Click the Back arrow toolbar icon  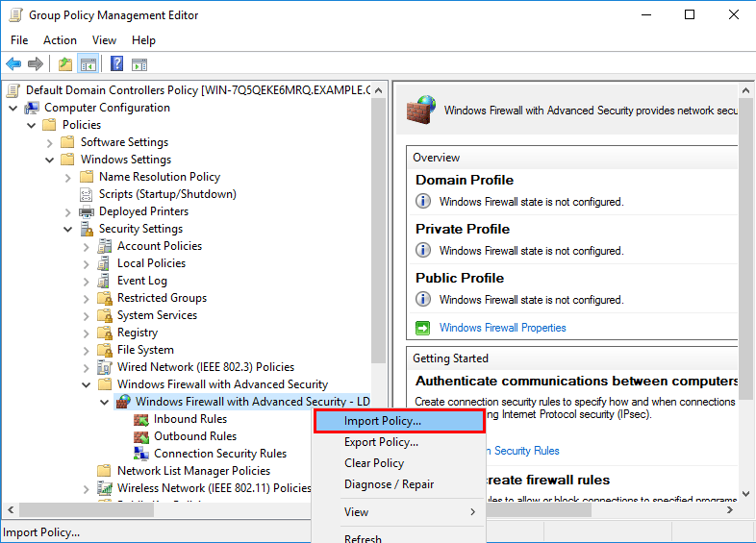13,64
